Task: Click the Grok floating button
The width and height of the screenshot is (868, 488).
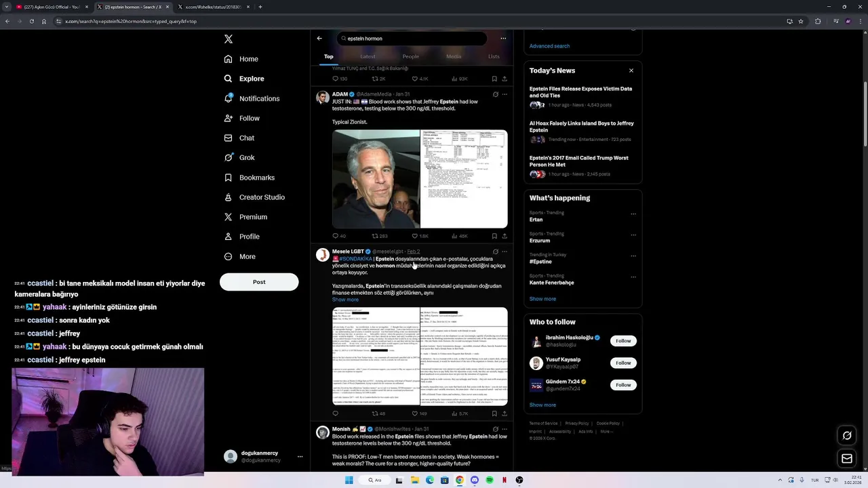Action: click(847, 436)
